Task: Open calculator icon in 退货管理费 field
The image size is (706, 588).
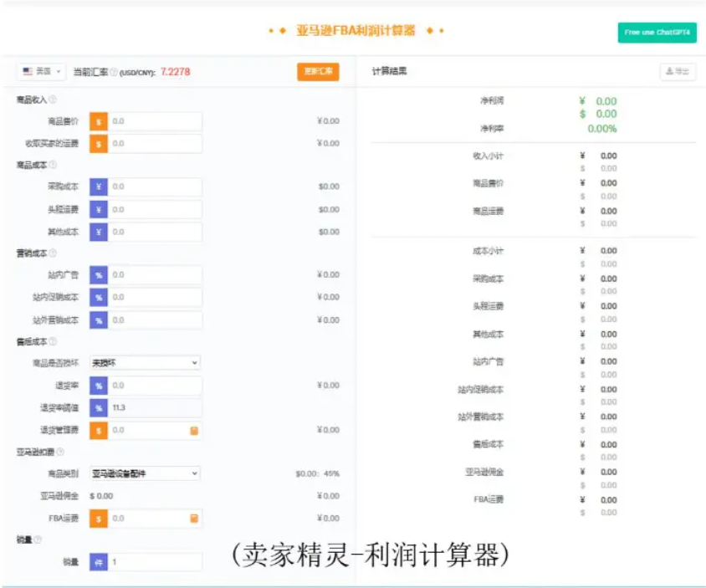Action: (x=194, y=431)
